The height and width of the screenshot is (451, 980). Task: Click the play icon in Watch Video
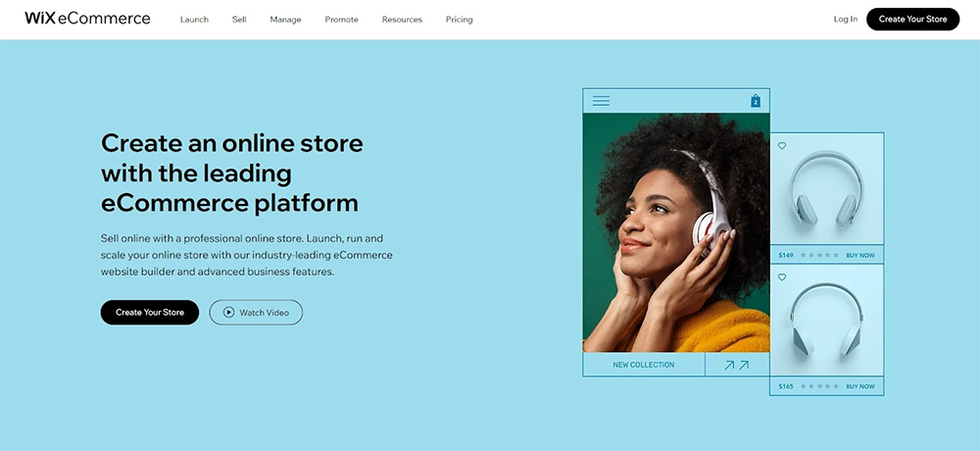228,312
